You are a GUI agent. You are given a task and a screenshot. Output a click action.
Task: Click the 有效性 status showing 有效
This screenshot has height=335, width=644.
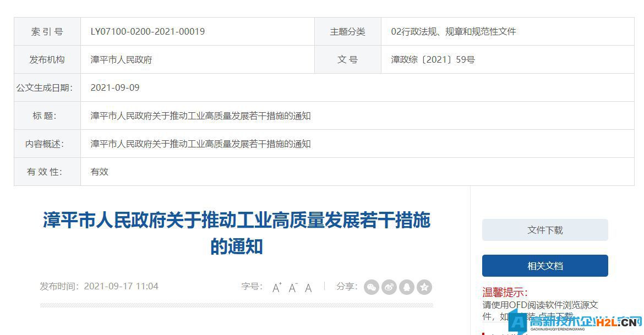99,172
